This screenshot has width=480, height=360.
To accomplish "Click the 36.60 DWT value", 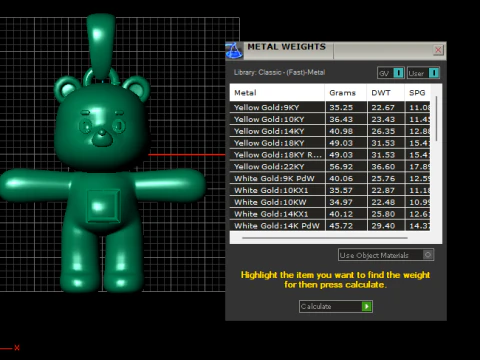I will [x=383, y=167].
